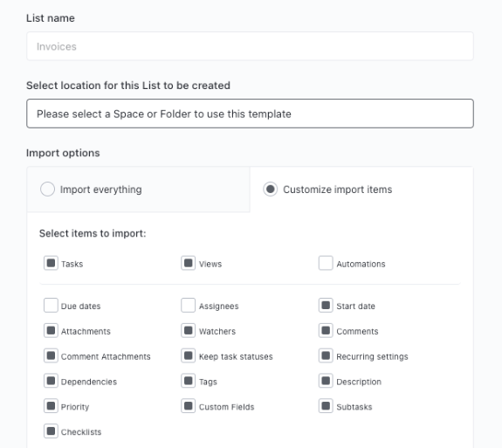502x448 pixels.
Task: Open the Space or Folder location dropdown
Action: click(250, 114)
